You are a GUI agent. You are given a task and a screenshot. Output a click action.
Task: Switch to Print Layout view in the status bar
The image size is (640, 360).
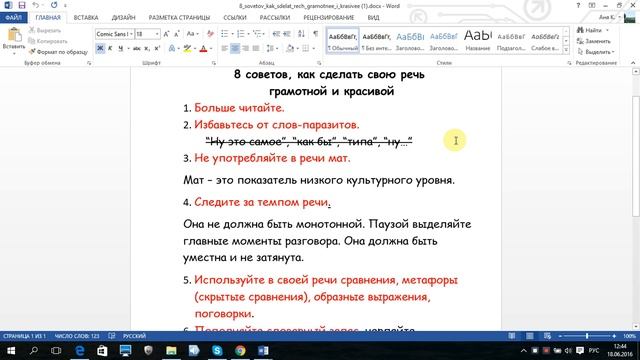[x=529, y=336]
